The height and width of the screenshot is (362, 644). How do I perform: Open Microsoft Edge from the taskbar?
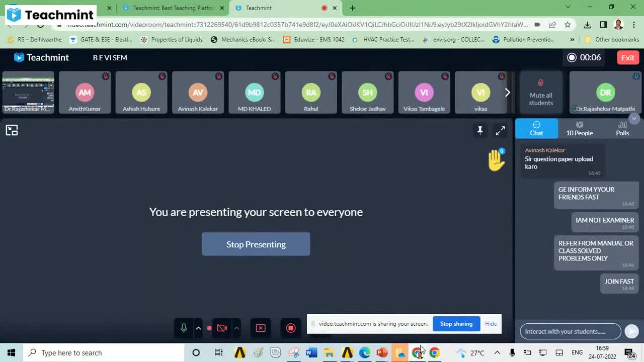click(365, 353)
